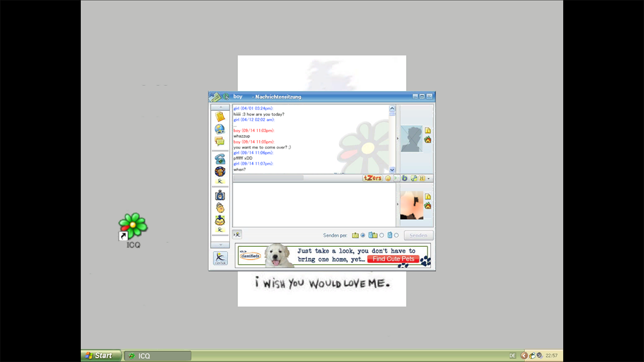This screenshot has width=644, height=362.
Task: Open the chat bubbles icon in sidebar
Action: [x=219, y=141]
